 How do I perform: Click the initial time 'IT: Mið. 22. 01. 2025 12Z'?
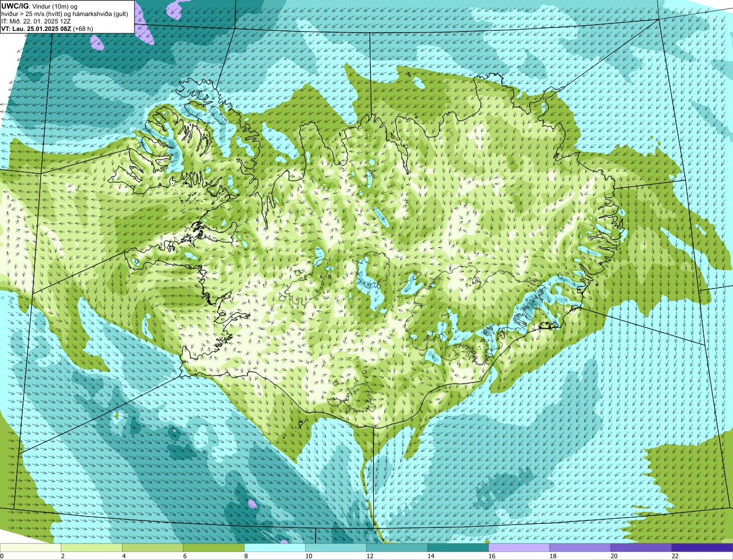(36, 21)
